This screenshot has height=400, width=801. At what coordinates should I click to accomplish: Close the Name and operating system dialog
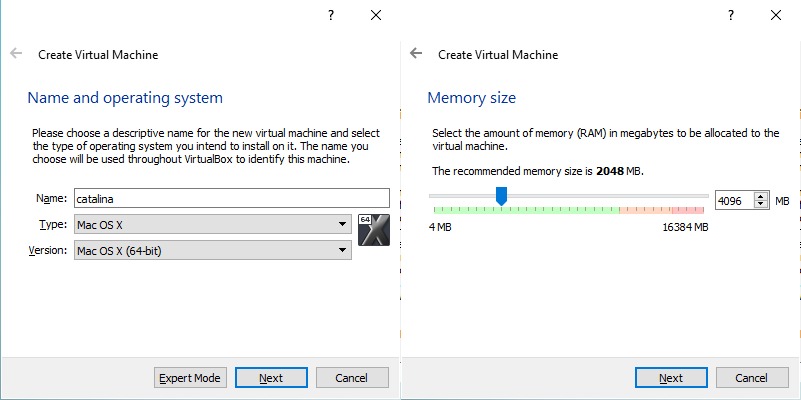375,15
